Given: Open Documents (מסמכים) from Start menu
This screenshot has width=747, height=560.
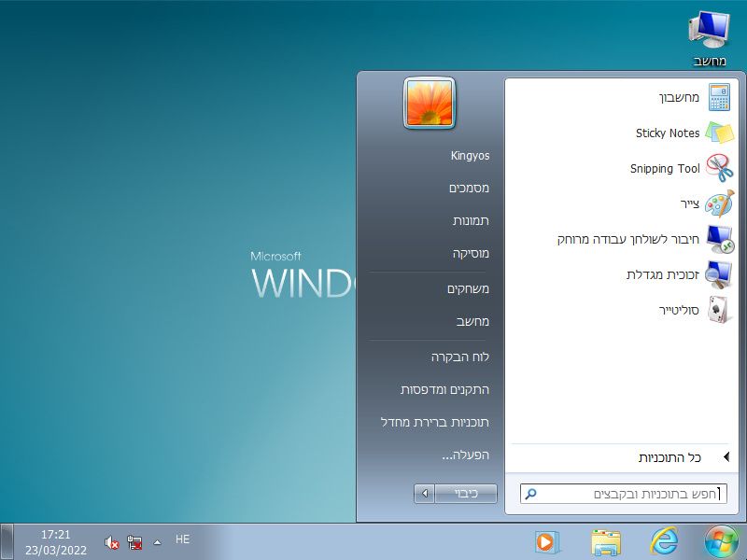Looking at the screenshot, I should (469, 189).
